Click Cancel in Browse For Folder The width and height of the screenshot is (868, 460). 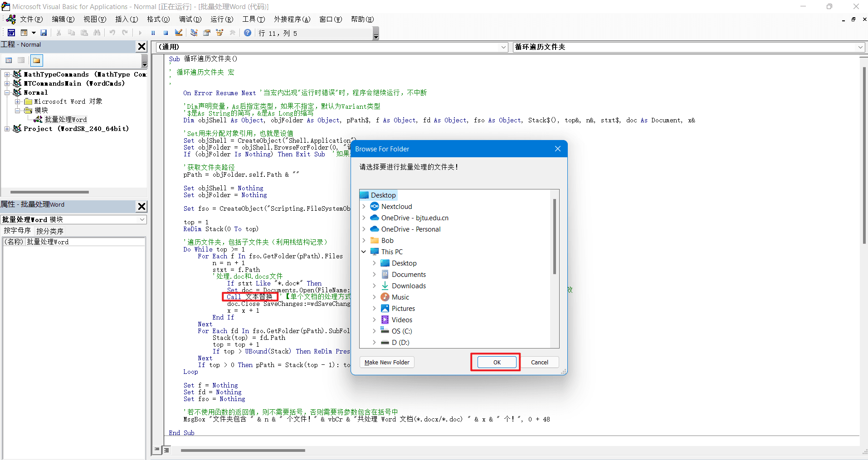point(540,362)
